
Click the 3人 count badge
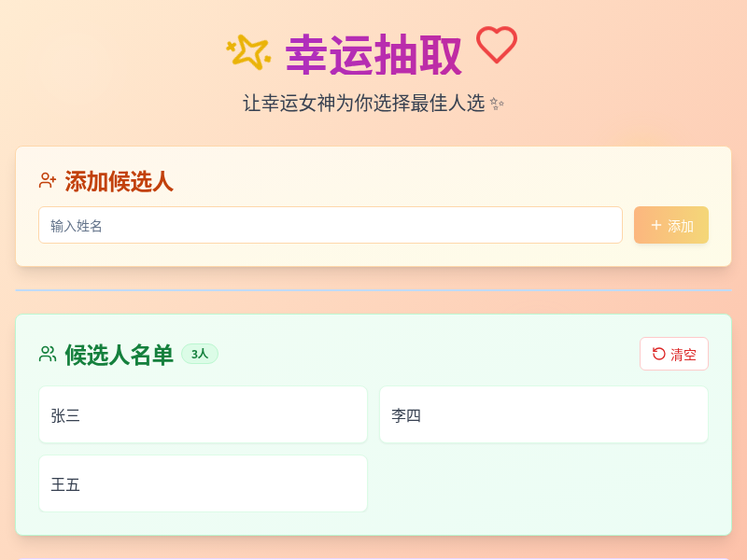tap(199, 354)
